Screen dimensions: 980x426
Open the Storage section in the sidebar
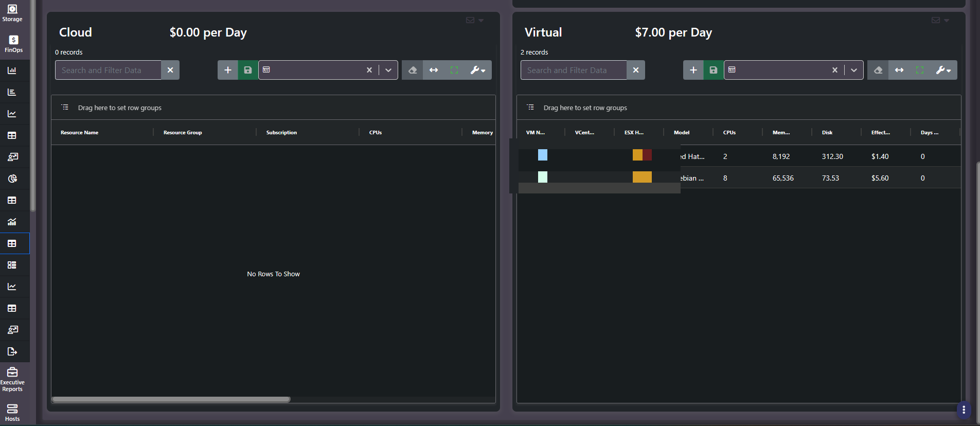12,13
